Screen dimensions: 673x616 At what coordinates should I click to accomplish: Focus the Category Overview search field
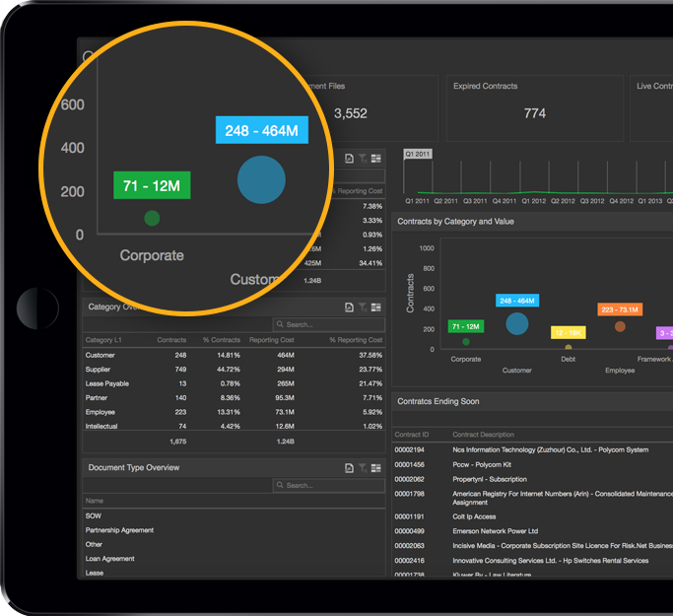click(329, 324)
